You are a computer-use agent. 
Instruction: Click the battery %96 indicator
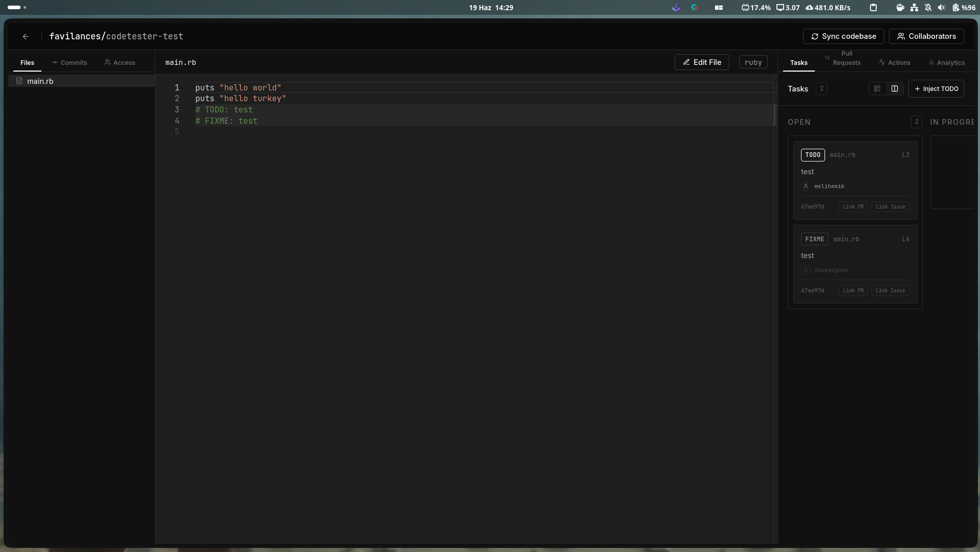tap(964, 8)
